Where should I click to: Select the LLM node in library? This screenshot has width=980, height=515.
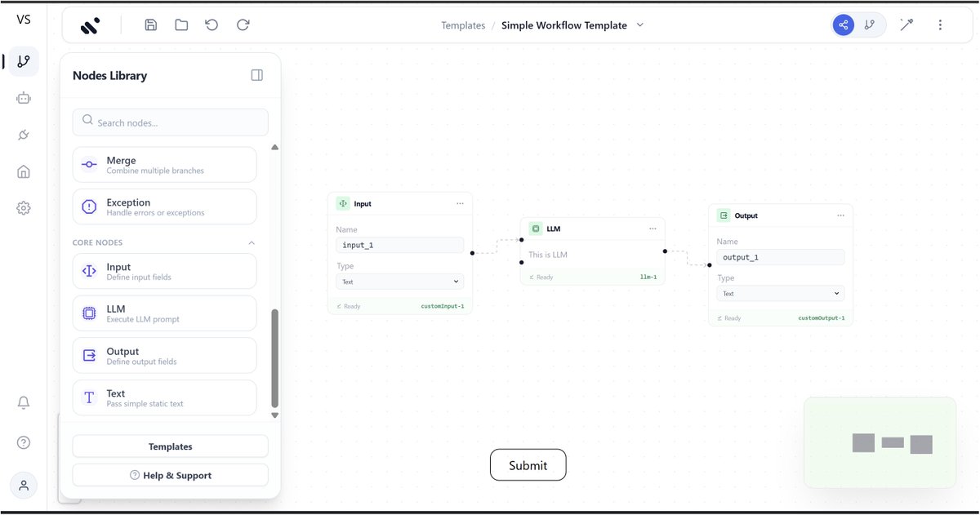[x=164, y=313]
